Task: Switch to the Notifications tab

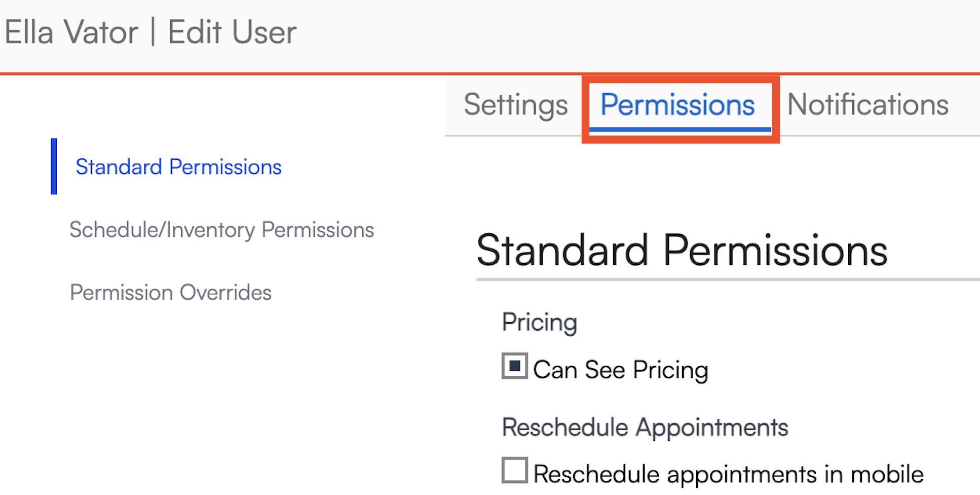Action: click(x=868, y=105)
